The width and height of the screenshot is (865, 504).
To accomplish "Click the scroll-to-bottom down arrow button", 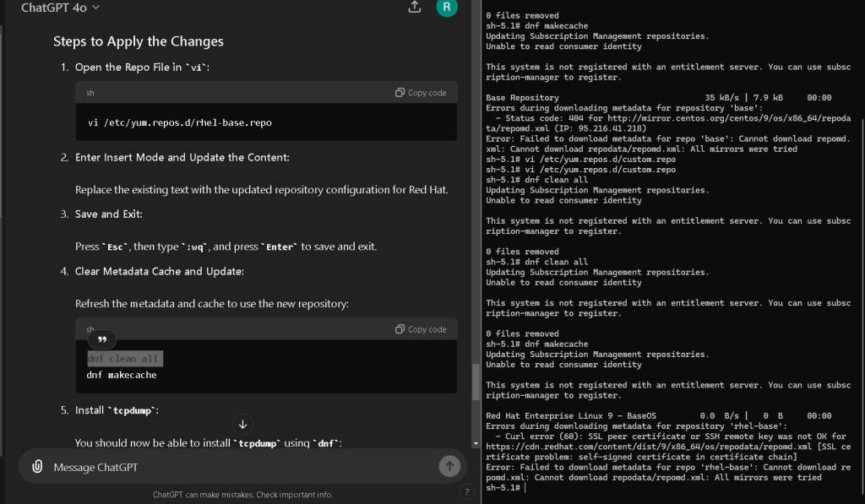I will click(x=242, y=424).
